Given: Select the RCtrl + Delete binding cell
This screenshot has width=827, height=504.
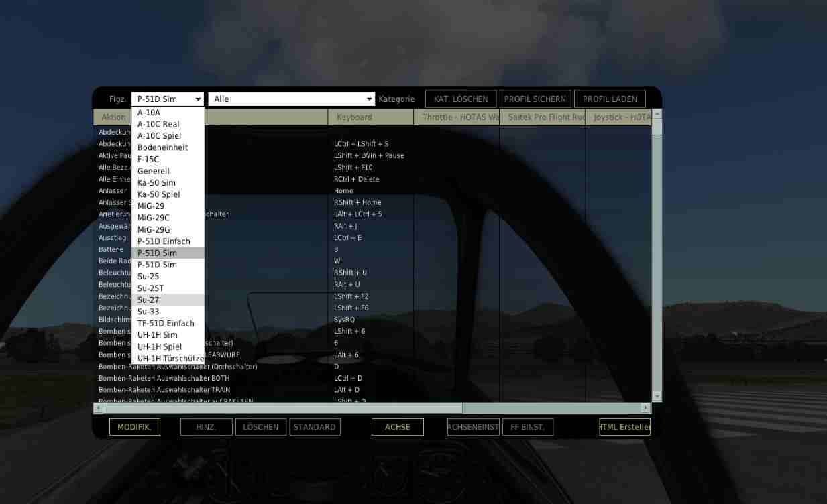Looking at the screenshot, I should 370,179.
